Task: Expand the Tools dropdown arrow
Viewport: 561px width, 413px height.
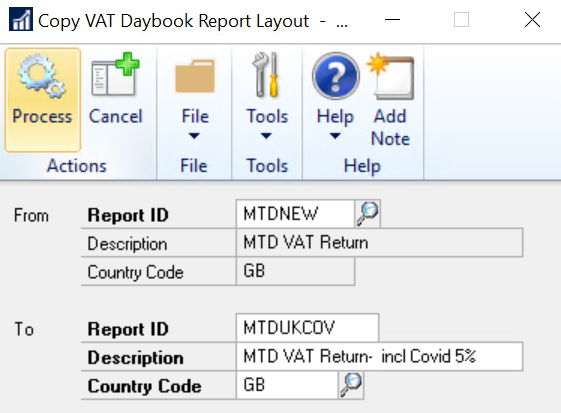Action: (x=266, y=136)
